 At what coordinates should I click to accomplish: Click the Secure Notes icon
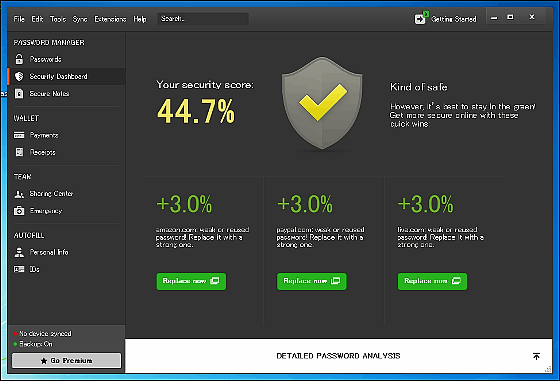(19, 93)
